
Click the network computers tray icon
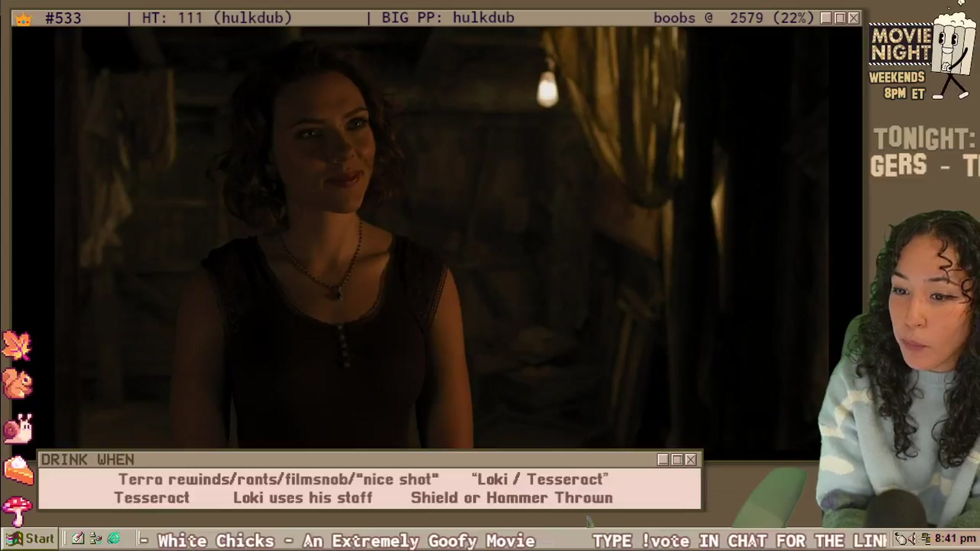[925, 538]
